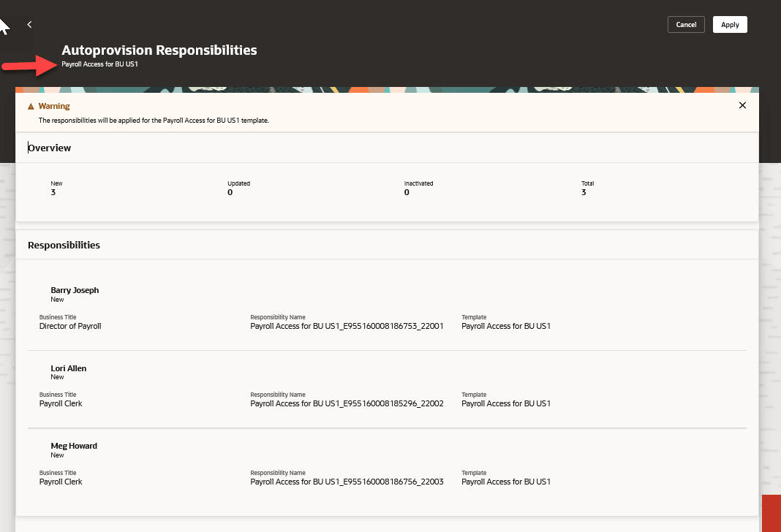Click the Director of Payroll business title

[70, 326]
